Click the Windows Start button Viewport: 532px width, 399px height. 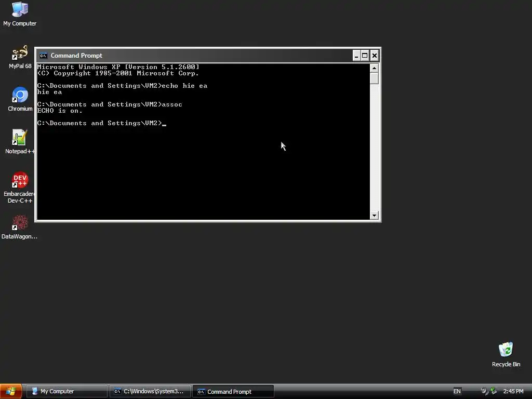point(11,391)
